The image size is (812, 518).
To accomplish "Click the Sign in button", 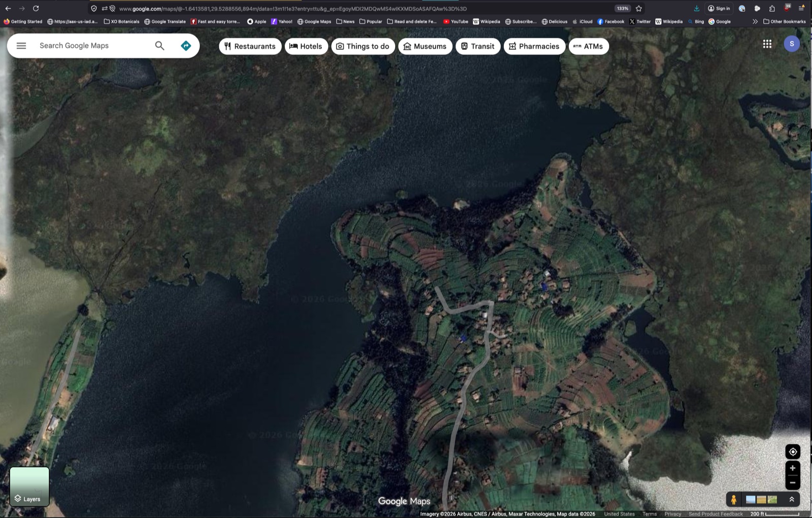I will click(719, 8).
